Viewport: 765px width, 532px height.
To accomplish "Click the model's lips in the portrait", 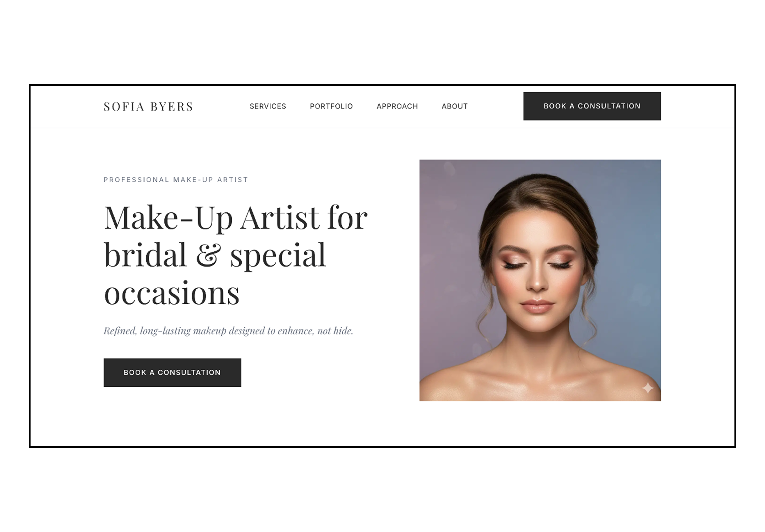I will pyautogui.click(x=537, y=306).
